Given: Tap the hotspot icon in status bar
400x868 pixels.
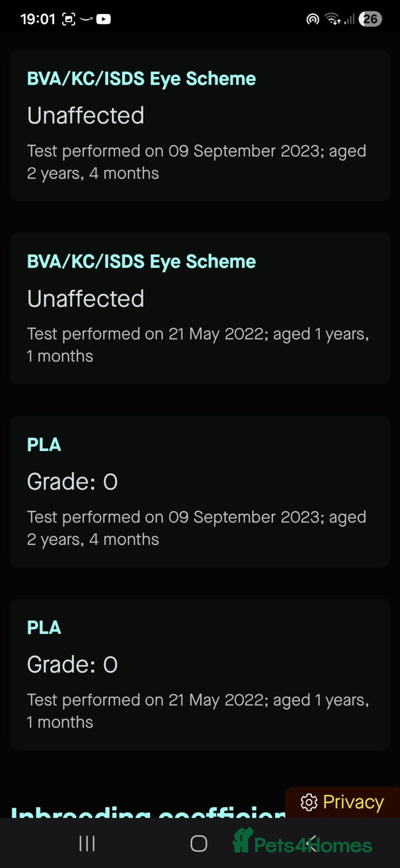Looking at the screenshot, I should click(313, 19).
